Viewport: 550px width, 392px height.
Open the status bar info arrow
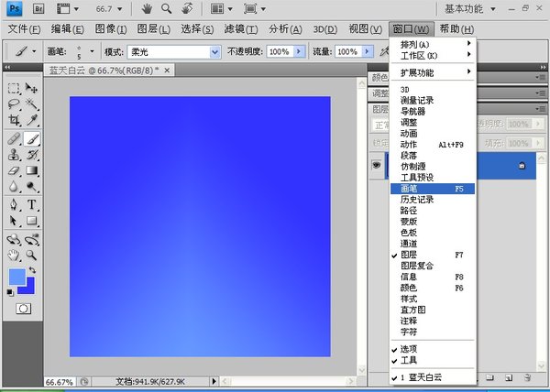(x=214, y=381)
